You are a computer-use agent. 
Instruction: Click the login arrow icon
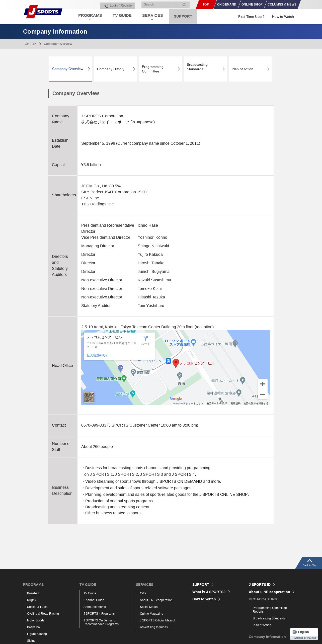106,6
